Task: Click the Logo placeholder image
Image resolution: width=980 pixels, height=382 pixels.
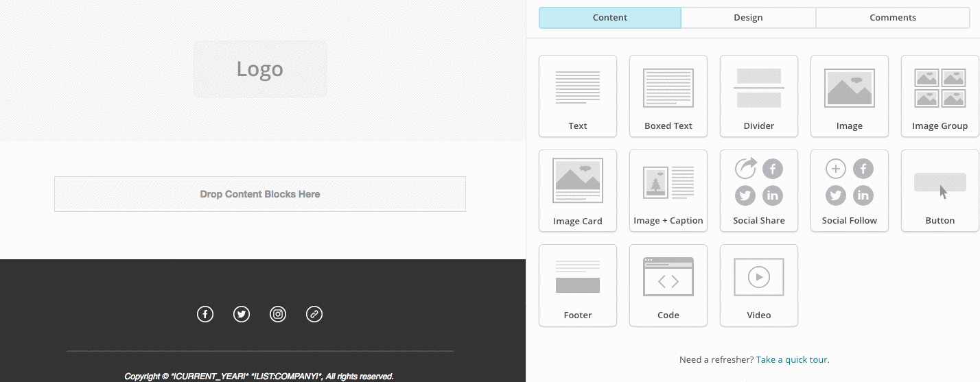Action: click(x=260, y=69)
